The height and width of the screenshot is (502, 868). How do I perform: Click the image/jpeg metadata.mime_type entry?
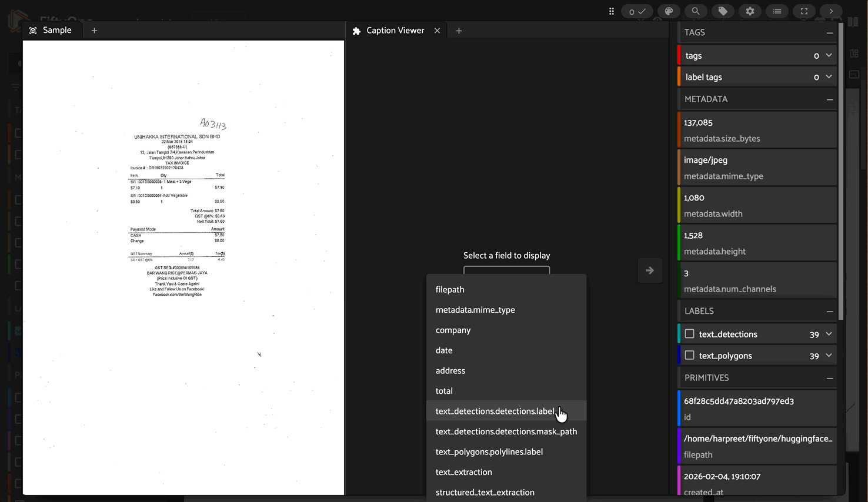[x=757, y=168]
